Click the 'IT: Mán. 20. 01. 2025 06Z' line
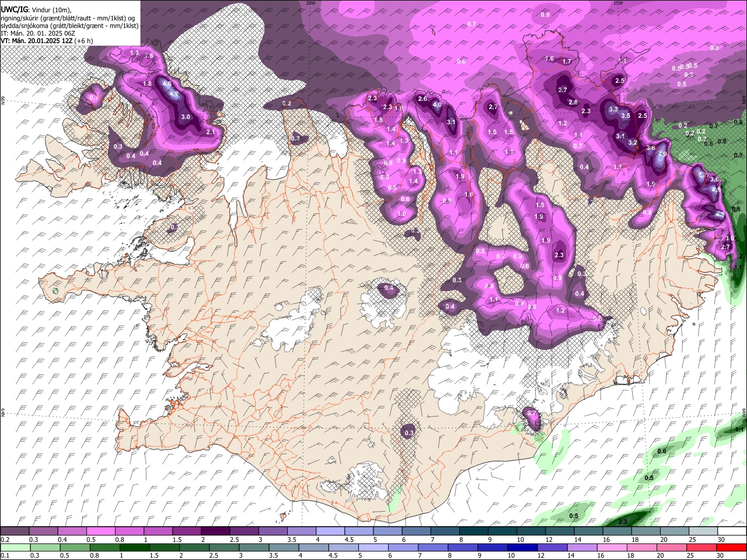 tap(37, 33)
